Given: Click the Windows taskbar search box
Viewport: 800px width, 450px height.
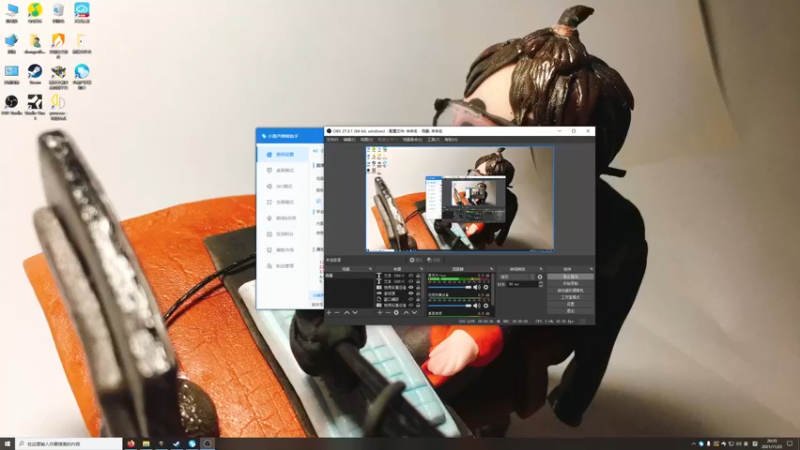Looking at the screenshot, I should click(69, 443).
